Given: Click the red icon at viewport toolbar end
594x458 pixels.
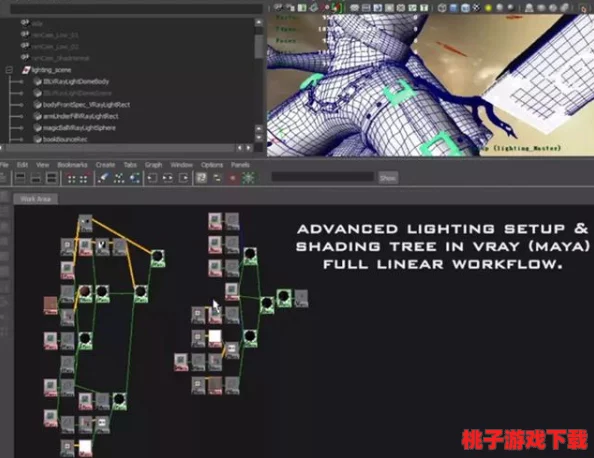Looking at the screenshot, I should pyautogui.click(x=583, y=8).
